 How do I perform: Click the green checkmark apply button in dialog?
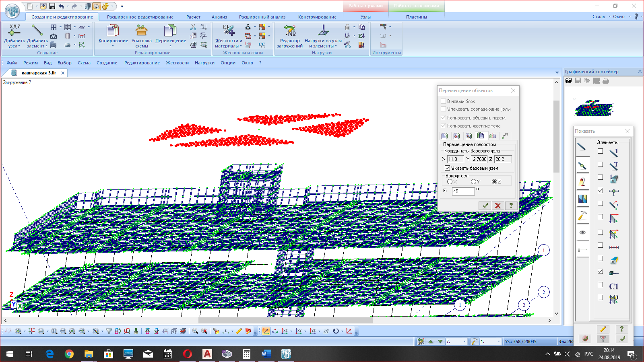point(485,206)
